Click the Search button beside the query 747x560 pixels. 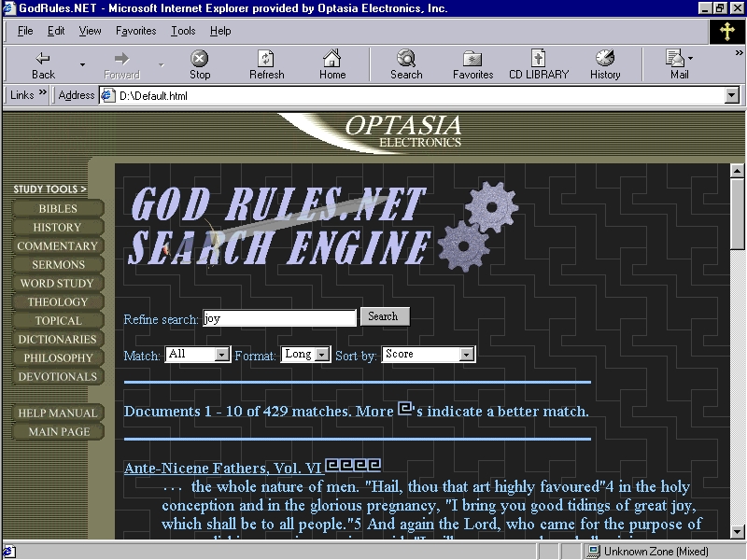(x=384, y=317)
